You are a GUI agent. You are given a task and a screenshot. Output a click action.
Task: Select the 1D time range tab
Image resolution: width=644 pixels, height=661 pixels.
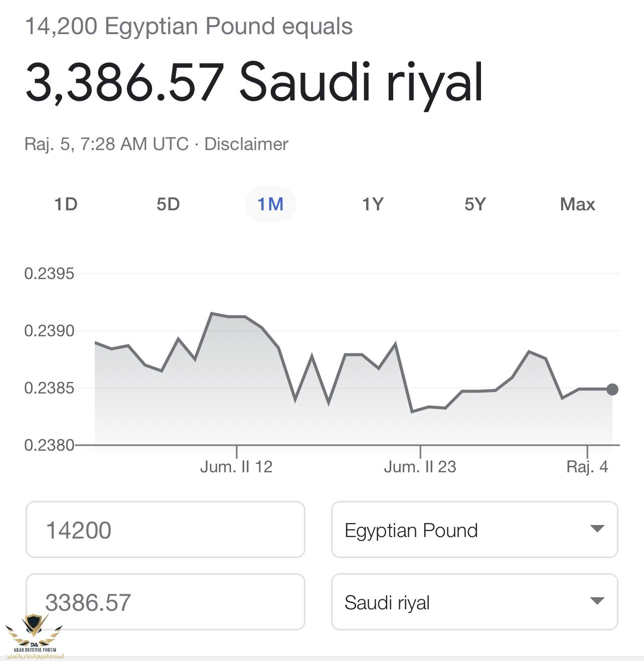(x=66, y=204)
